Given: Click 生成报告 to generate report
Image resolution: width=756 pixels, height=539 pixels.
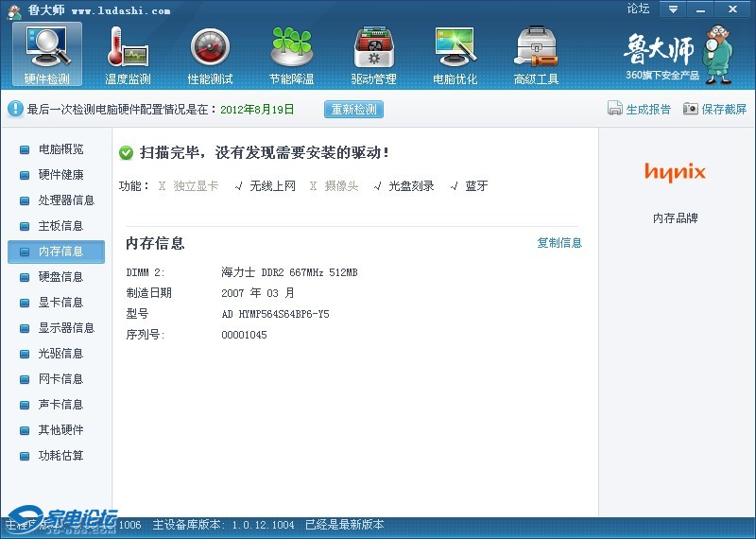Looking at the screenshot, I should tap(648, 109).
